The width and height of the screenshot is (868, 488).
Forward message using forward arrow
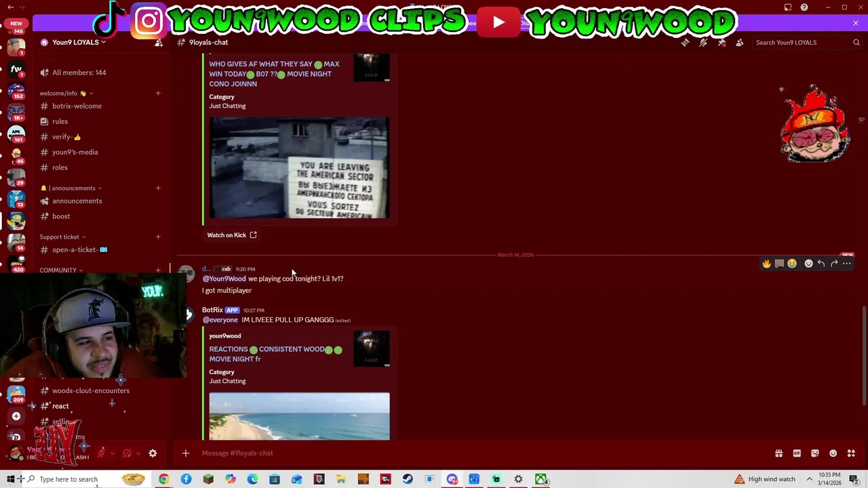(x=834, y=264)
